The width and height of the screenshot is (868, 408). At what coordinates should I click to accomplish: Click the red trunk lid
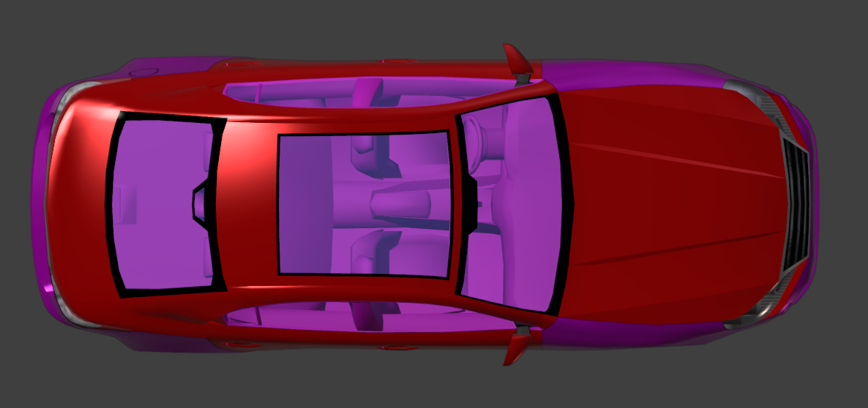[81, 205]
